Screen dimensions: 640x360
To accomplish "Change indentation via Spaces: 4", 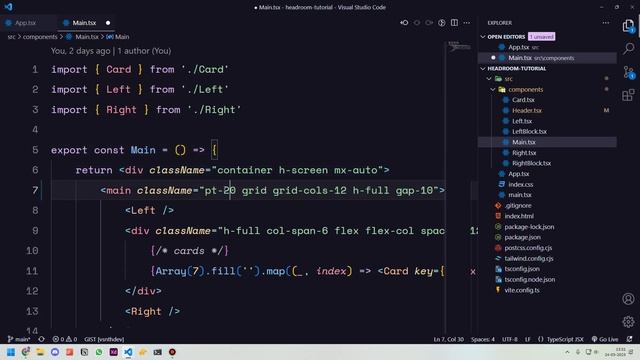I will 482,339.
